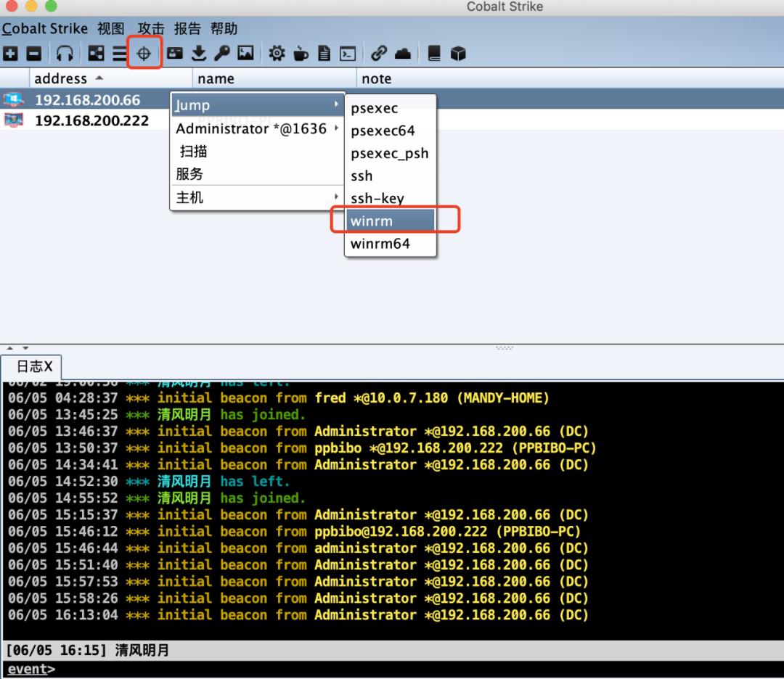Open the credentials card icon
The image size is (784, 679).
[174, 53]
